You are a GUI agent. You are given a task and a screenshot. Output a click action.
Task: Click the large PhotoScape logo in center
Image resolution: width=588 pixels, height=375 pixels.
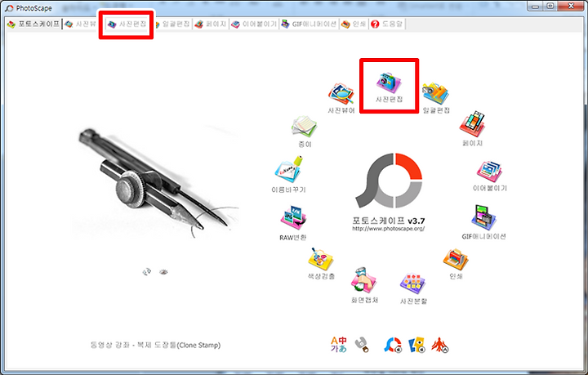coord(389,180)
